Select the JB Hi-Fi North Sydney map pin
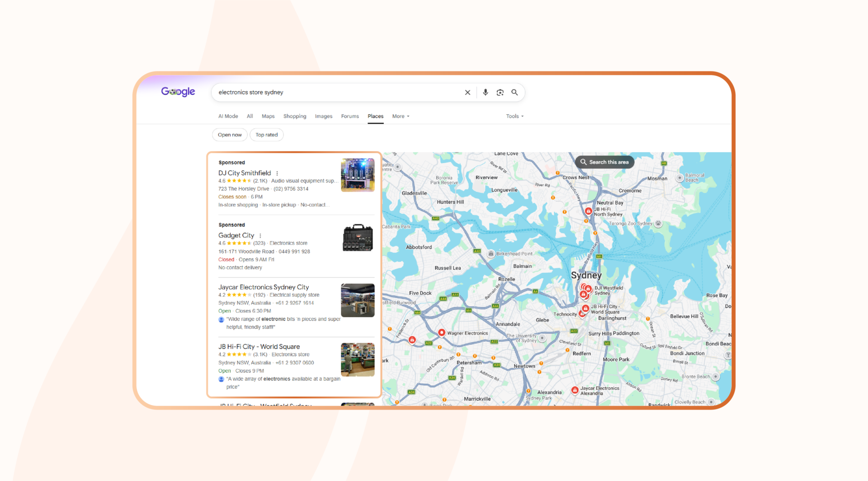Image resolution: width=868 pixels, height=481 pixels. (588, 211)
